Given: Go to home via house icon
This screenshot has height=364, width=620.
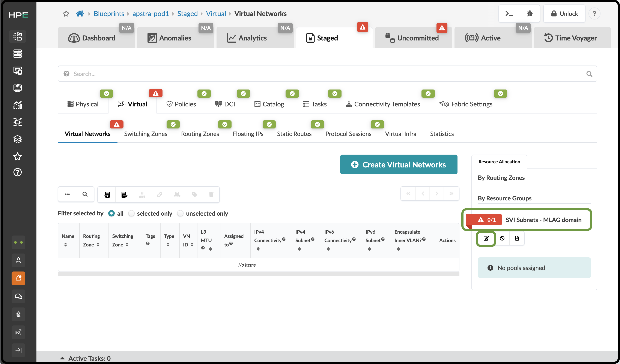Looking at the screenshot, I should tap(80, 13).
